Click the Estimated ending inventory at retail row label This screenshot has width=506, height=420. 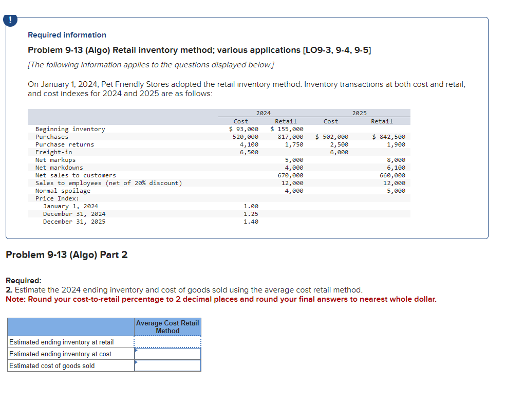(x=61, y=341)
